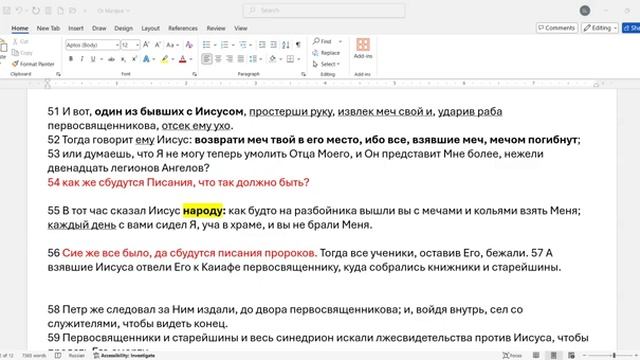Switch to Web Layout view

(x=571, y=356)
